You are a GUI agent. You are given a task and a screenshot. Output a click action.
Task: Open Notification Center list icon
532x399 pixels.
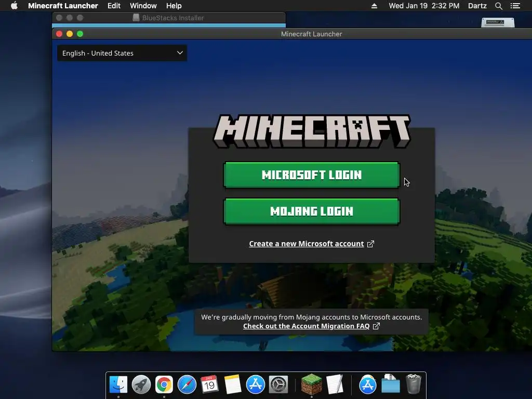(x=515, y=6)
